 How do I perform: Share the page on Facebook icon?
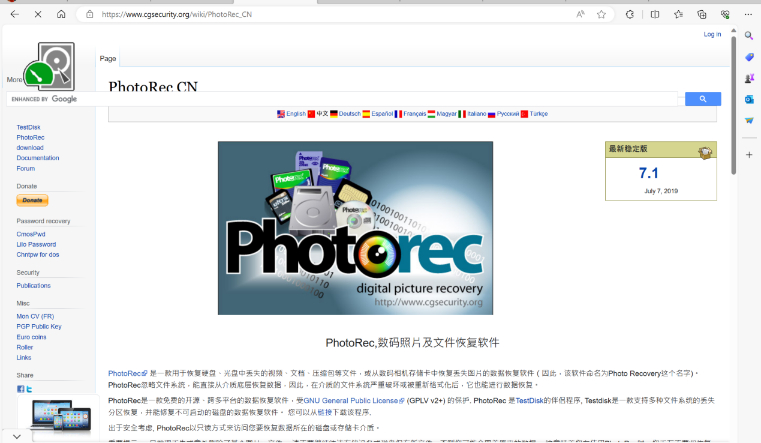[x=20, y=389]
